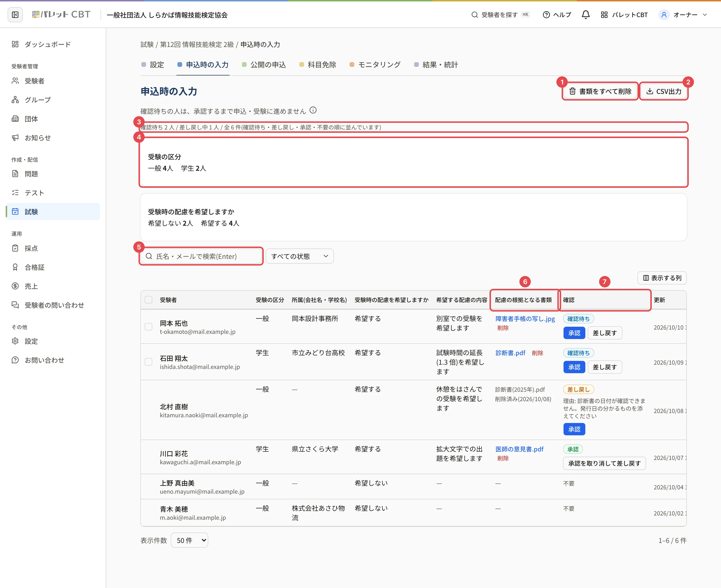
Task: Open 団体 in the sidebar
Action: coord(53,119)
